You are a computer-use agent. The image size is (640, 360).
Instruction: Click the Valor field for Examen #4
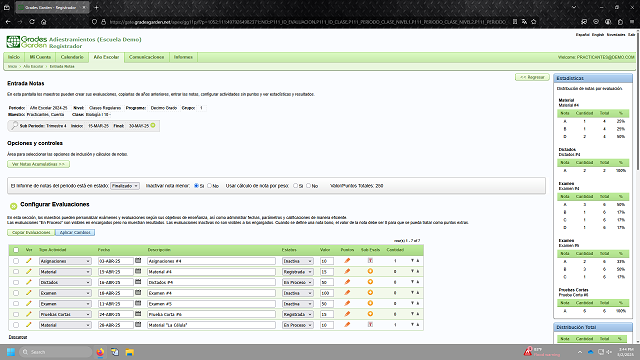point(327,293)
